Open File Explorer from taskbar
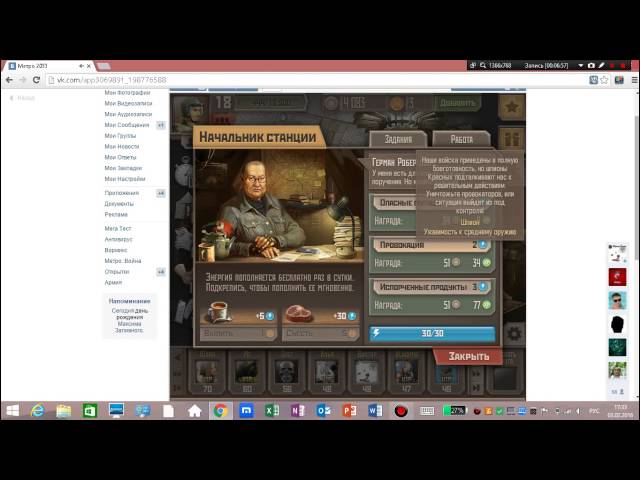This screenshot has height=480, width=640. click(64, 411)
